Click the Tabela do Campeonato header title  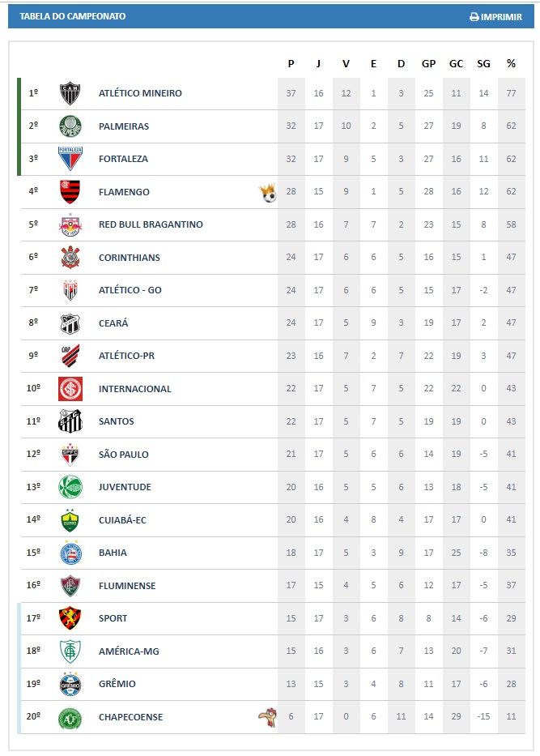pos(72,16)
